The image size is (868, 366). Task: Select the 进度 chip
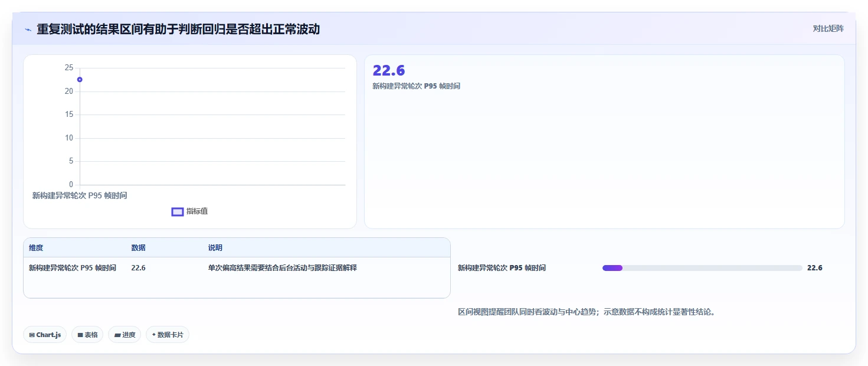coord(125,335)
